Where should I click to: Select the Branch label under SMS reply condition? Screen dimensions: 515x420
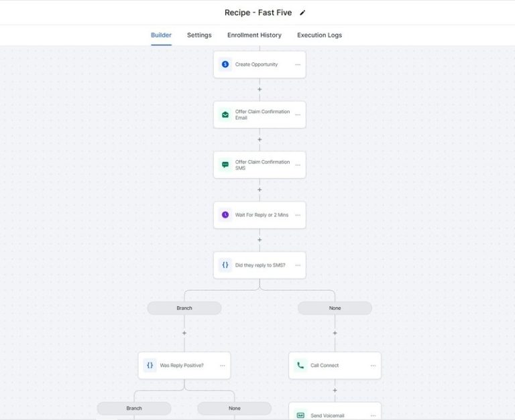coord(184,308)
